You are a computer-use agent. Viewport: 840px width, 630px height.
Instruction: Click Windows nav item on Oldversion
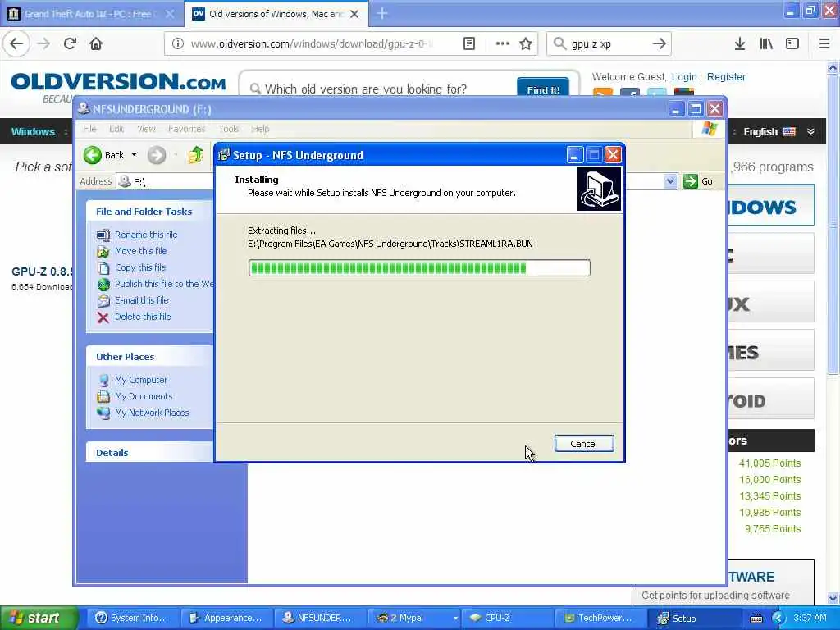33,132
